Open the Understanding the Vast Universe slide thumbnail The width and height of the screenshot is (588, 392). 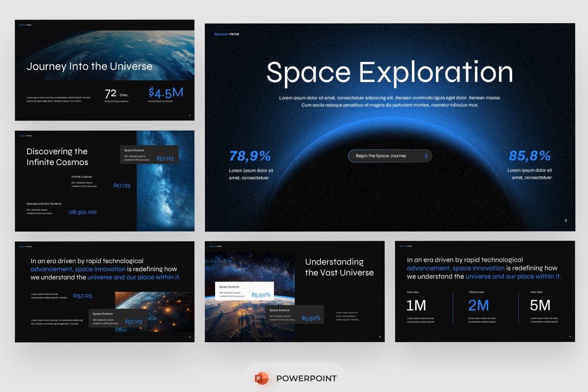[x=295, y=291]
